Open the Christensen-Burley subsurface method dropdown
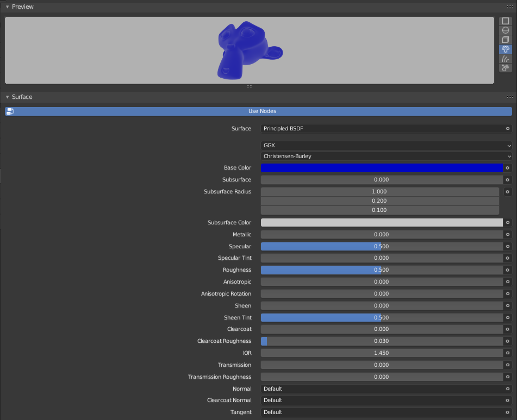This screenshot has height=420, width=517. coord(386,156)
